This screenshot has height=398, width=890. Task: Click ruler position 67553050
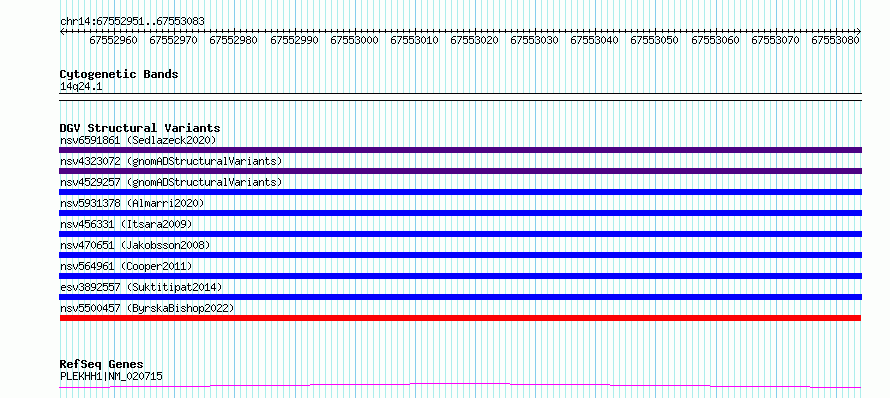coord(654,40)
